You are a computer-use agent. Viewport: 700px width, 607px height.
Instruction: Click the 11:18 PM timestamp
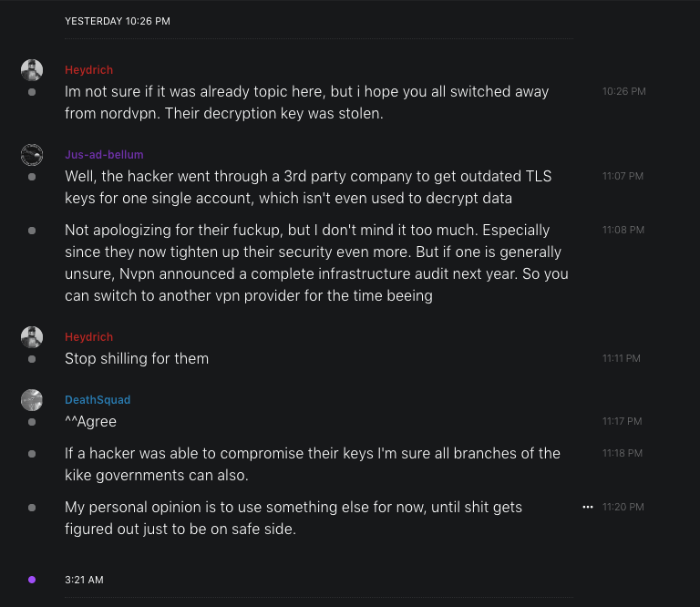click(x=623, y=453)
